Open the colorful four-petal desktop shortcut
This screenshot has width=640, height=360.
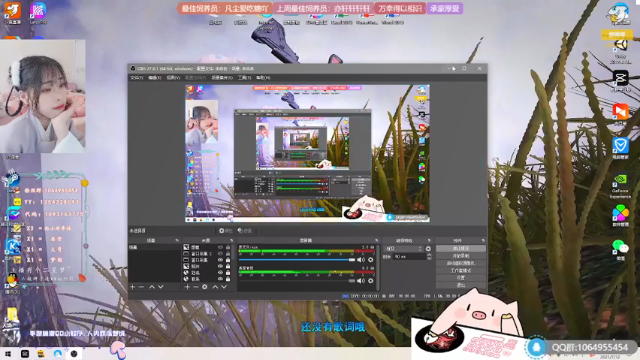(620, 216)
